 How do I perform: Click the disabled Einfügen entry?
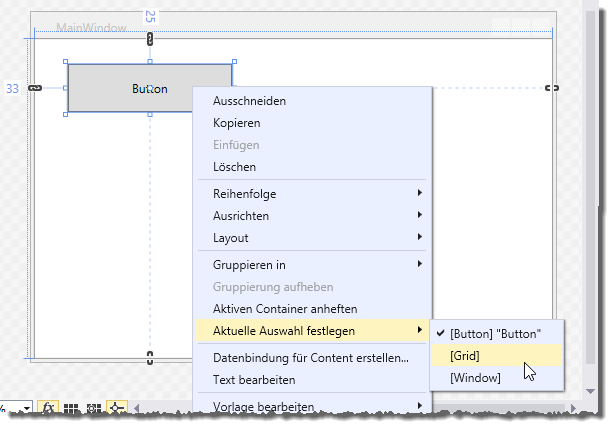click(312, 145)
